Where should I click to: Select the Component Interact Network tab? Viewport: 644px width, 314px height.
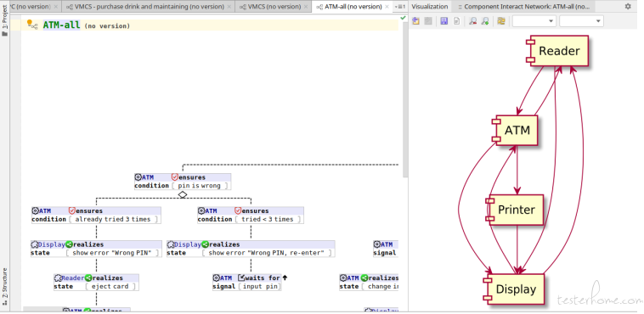coord(524,7)
